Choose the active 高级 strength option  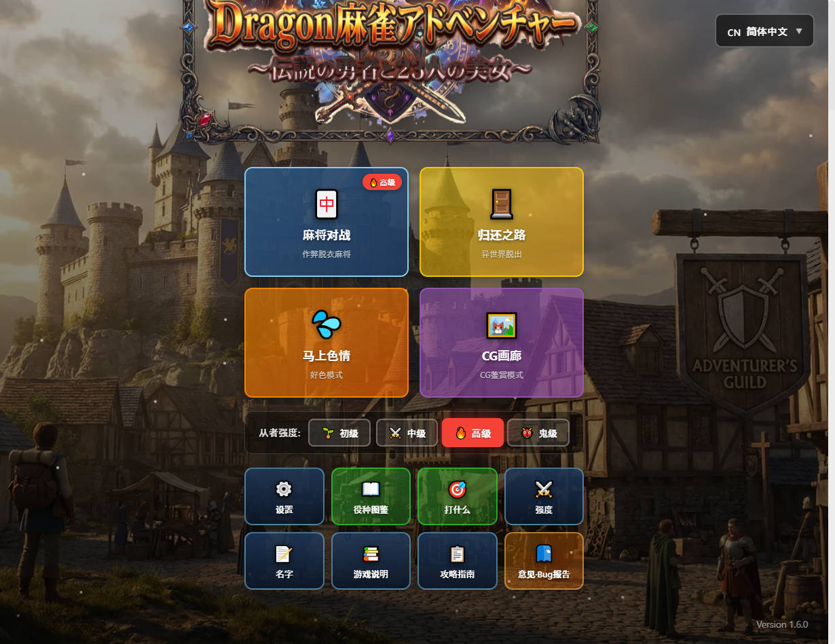[x=472, y=433]
